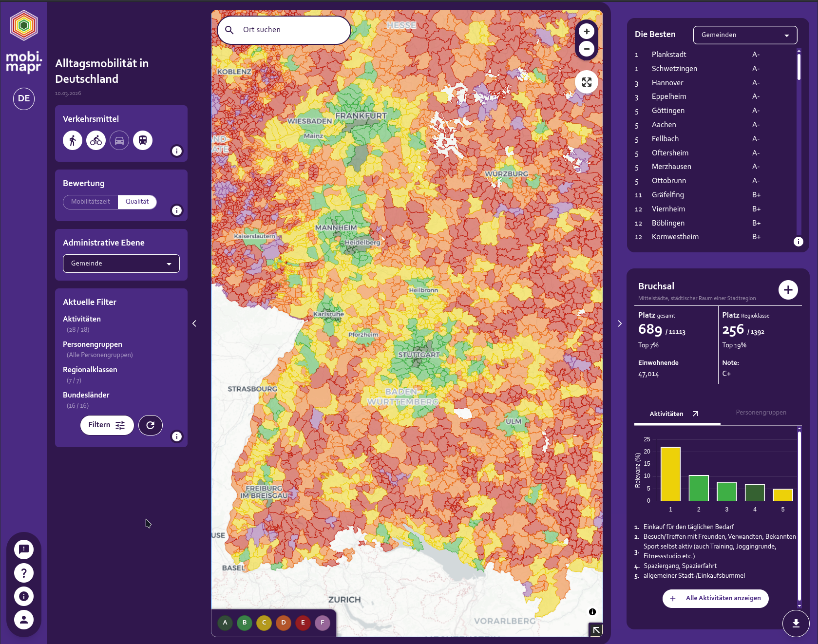This screenshot has width=818, height=644.
Task: Zoom in on the map
Action: [587, 32]
